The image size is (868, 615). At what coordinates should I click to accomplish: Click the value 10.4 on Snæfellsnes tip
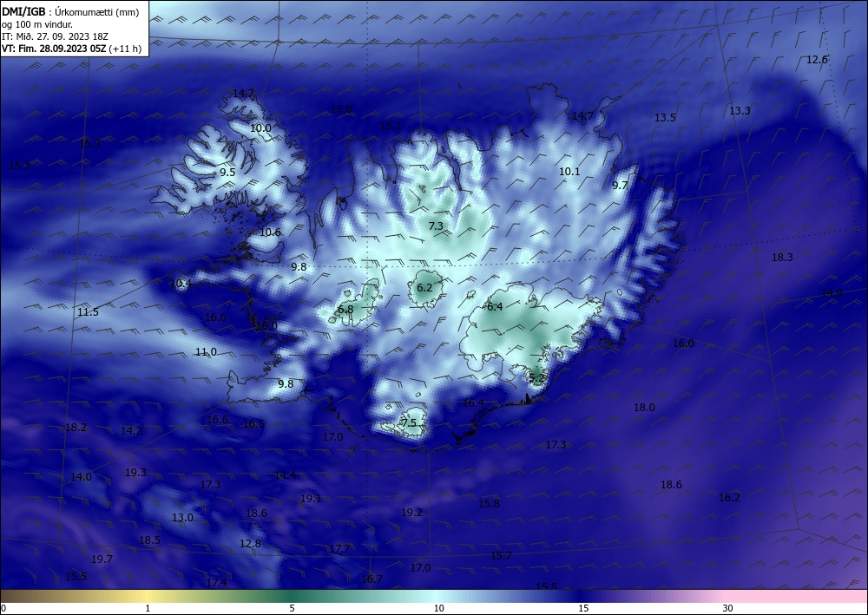(x=181, y=284)
